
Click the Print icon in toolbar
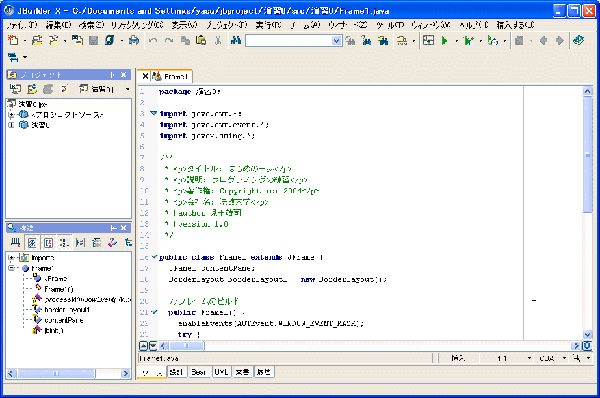[134, 40]
